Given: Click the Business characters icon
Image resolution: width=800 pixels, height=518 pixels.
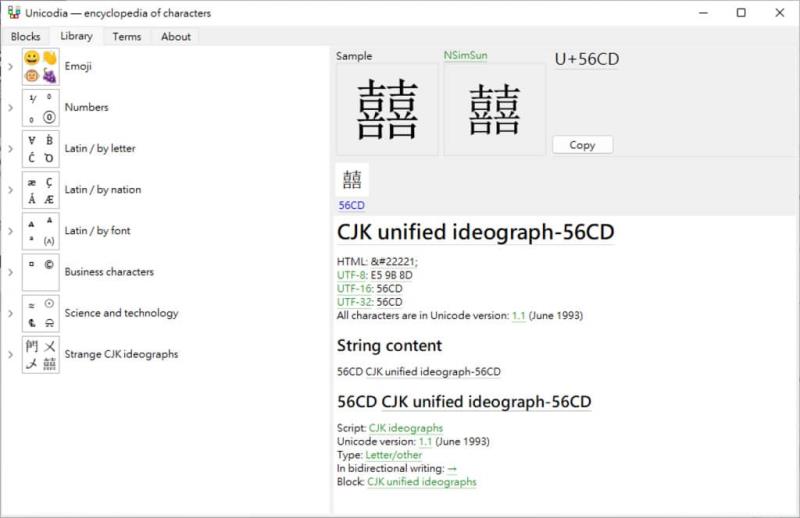Looking at the screenshot, I should [41, 273].
